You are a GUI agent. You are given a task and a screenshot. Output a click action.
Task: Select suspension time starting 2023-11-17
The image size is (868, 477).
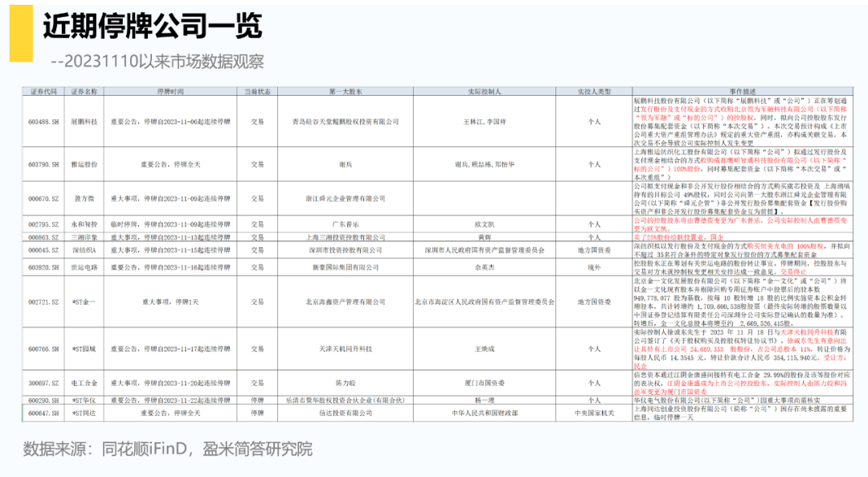point(170,349)
